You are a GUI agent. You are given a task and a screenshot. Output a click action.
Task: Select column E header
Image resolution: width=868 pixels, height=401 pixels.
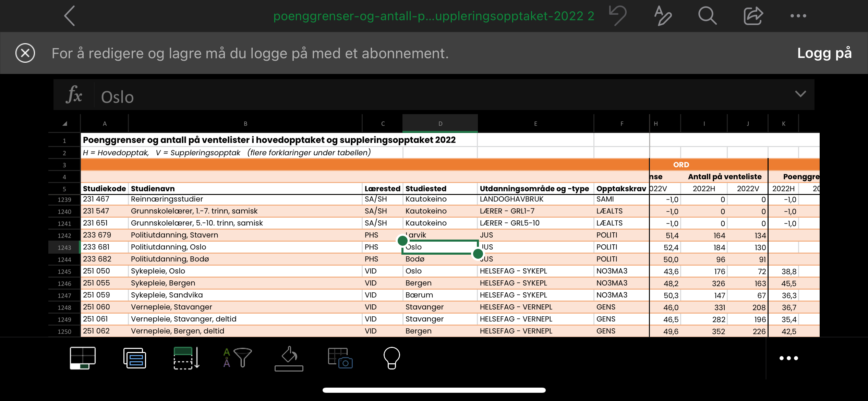point(535,124)
